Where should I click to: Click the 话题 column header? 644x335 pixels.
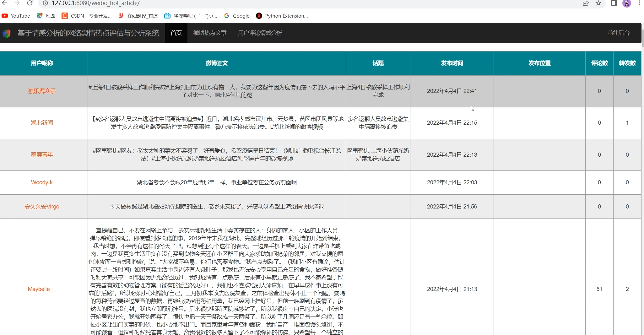378,63
